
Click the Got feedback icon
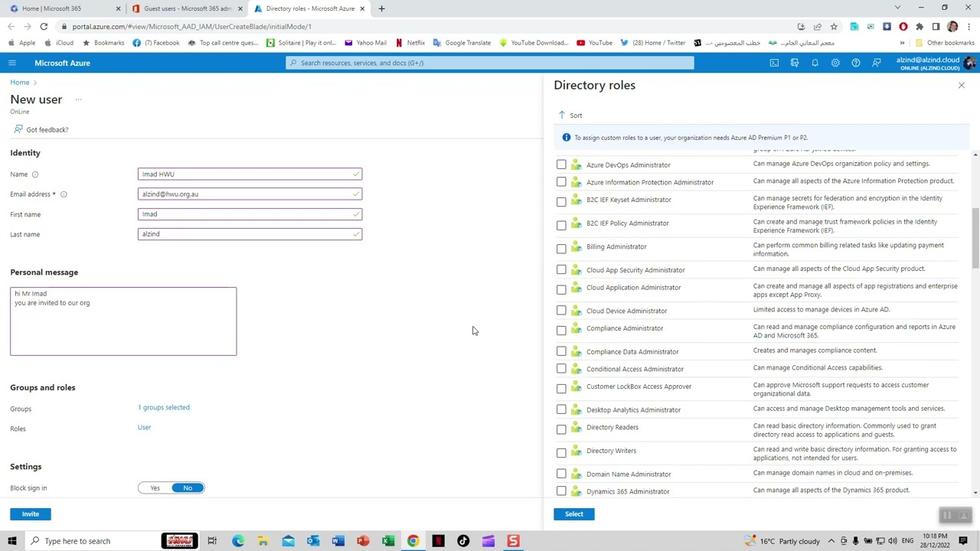[18, 129]
